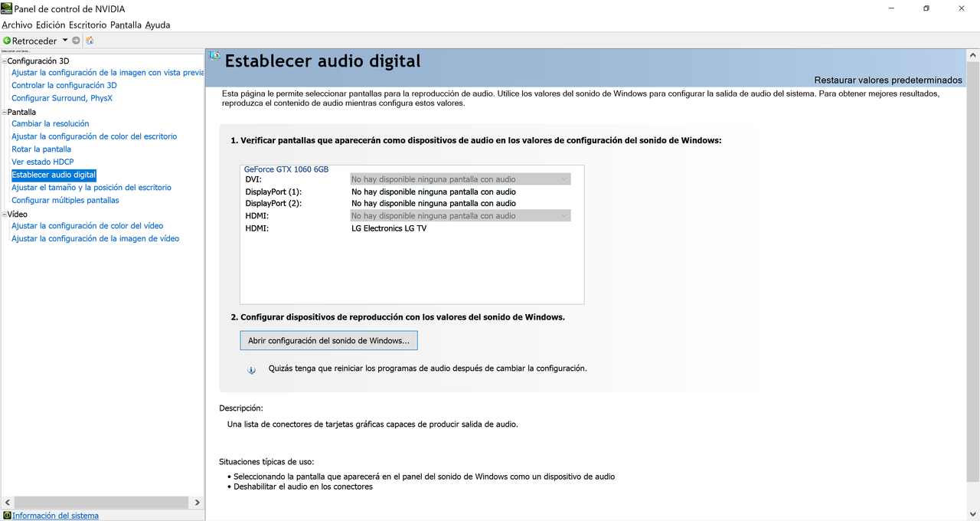Click the Configuración 3D category label

click(x=38, y=61)
